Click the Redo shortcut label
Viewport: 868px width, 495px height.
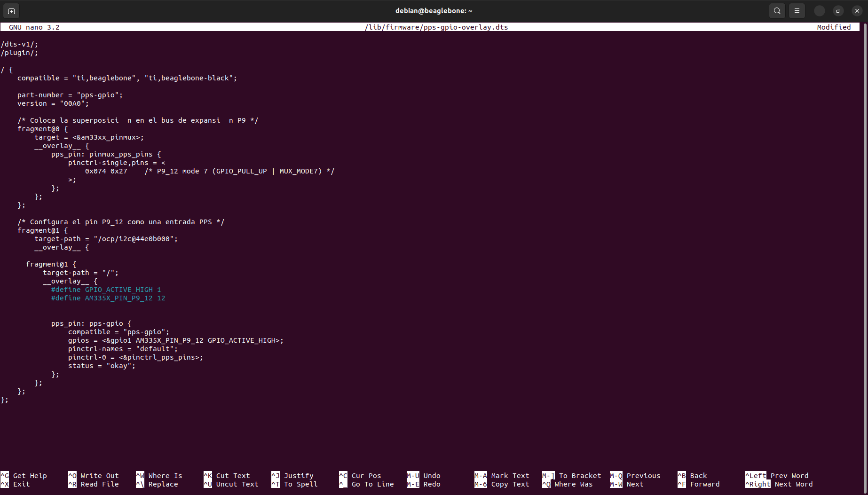(x=432, y=484)
